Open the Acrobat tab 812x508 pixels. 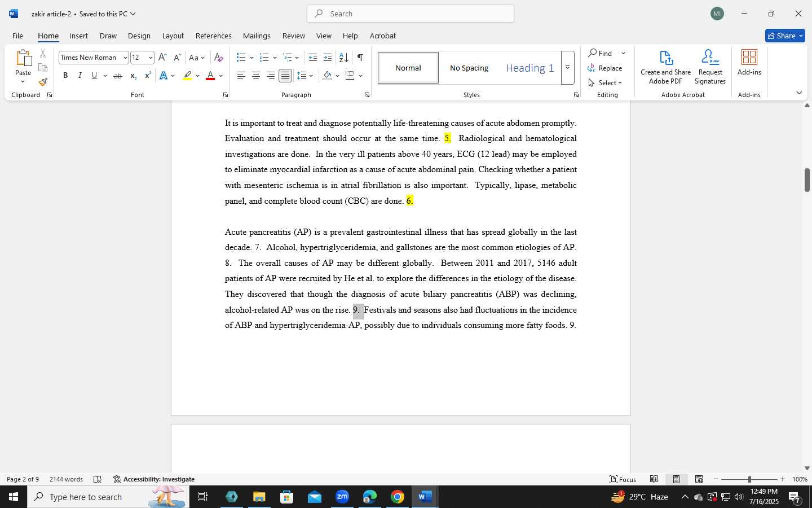383,36
